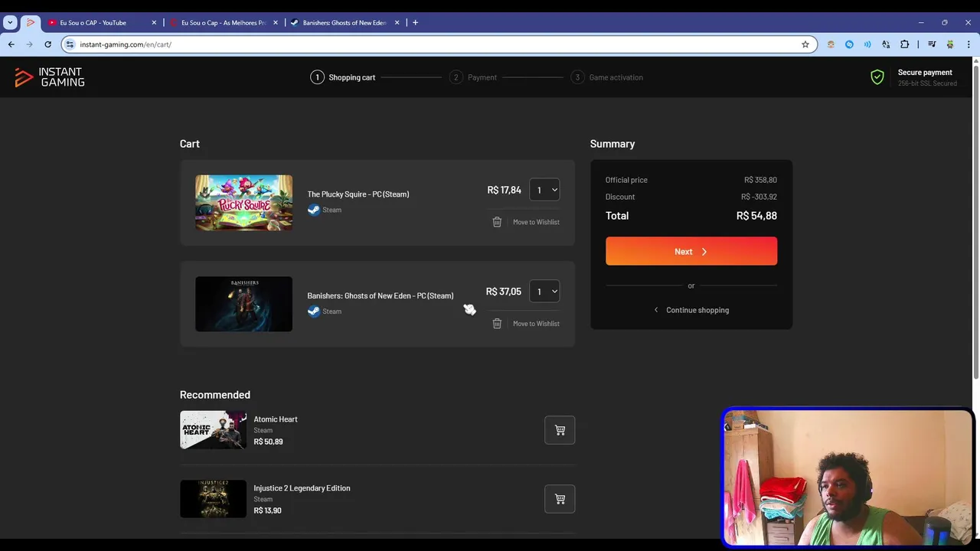The width and height of the screenshot is (980, 551).
Task: Bookmark this page with star icon
Action: coord(805,44)
